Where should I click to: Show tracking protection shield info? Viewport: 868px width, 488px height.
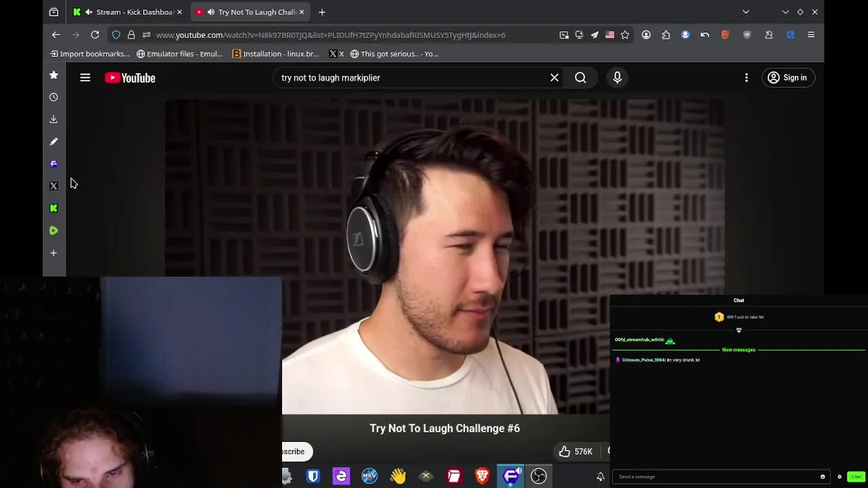click(x=116, y=35)
